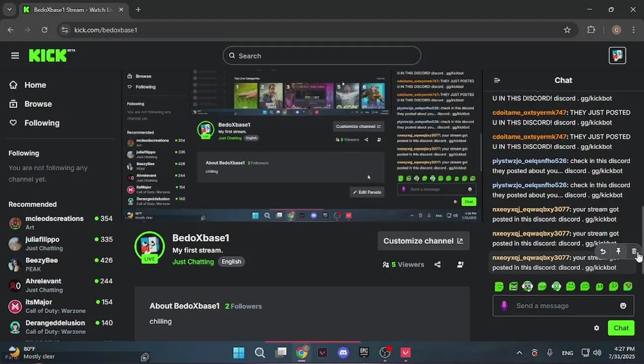Go back to the previous page
This screenshot has height=364, width=644.
(x=11, y=30)
